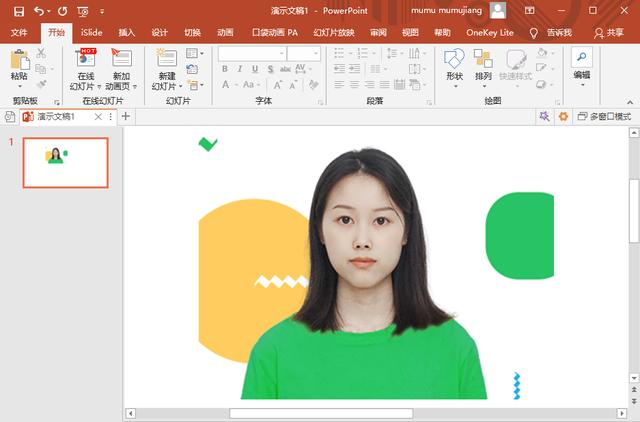This screenshot has width=640, height=422.
Task: Add a new document tab with plus
Action: [126, 116]
